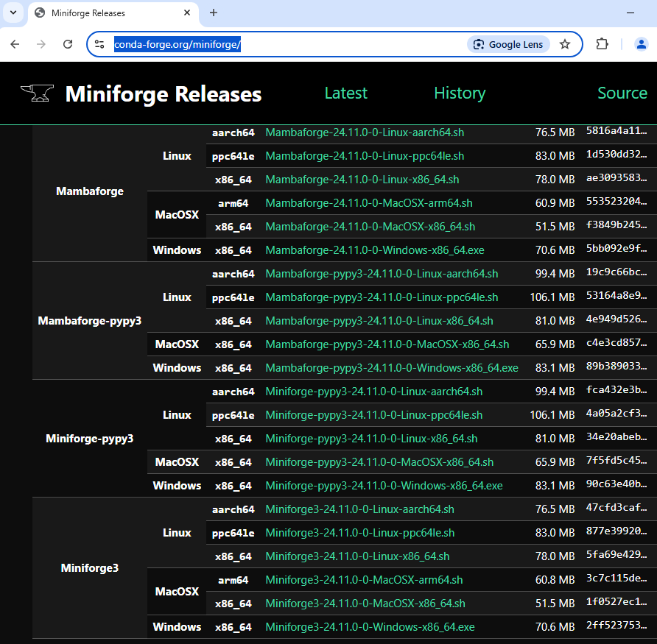Open the Source navigation link
The height and width of the screenshot is (644, 657).
pyautogui.click(x=622, y=93)
